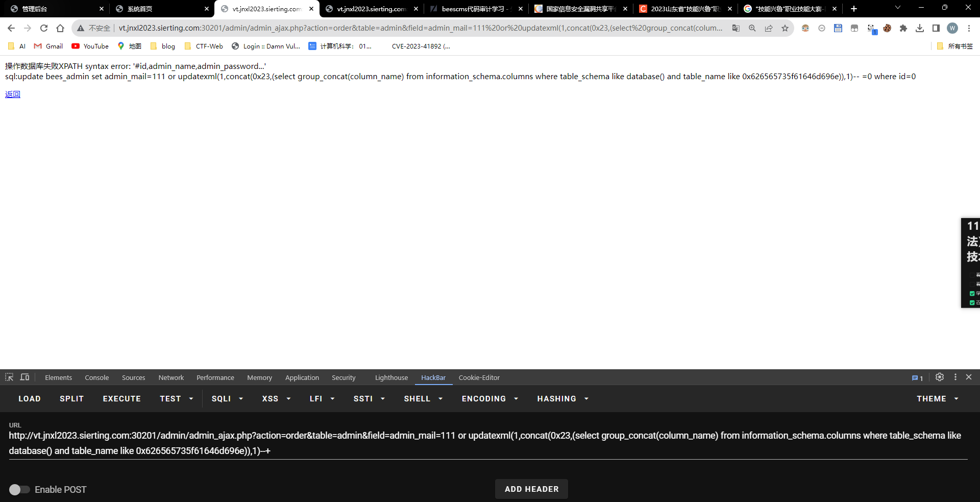Open the Memory DevTools tab
Viewport: 980px width, 502px height.
(x=259, y=378)
